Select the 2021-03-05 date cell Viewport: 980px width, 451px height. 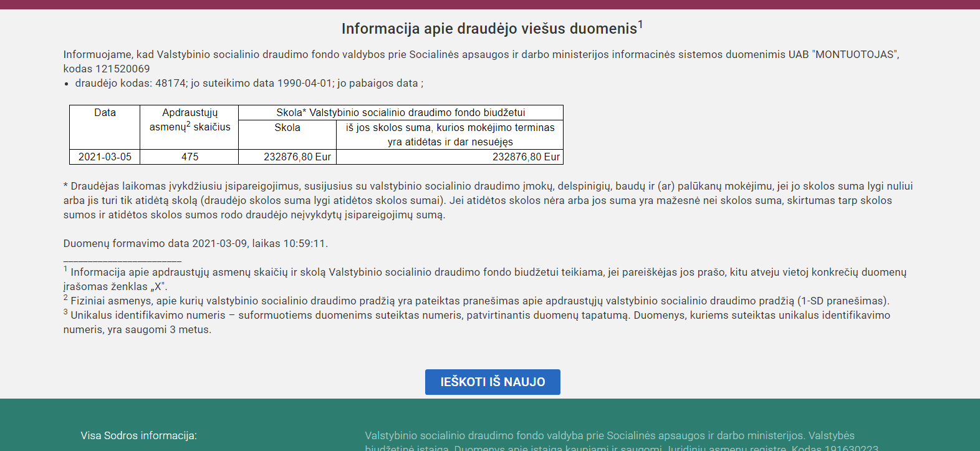point(105,157)
